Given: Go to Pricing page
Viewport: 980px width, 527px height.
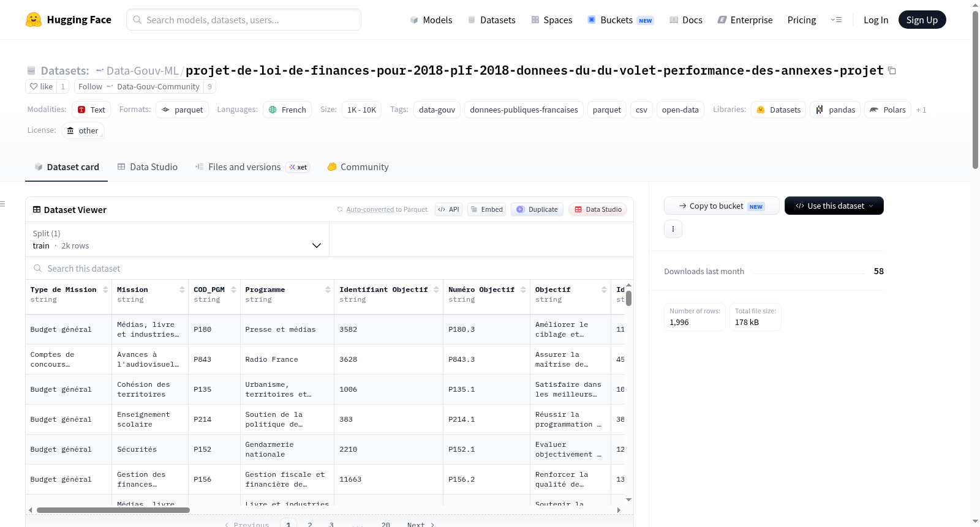Looking at the screenshot, I should click(802, 20).
